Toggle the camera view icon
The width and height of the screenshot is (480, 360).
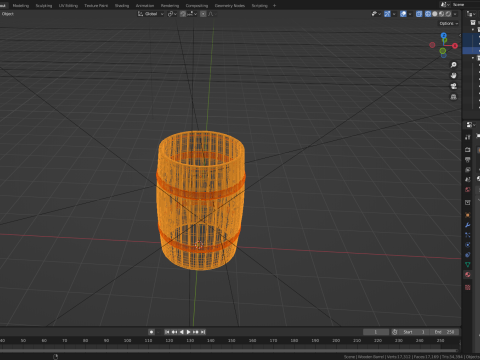point(453,86)
